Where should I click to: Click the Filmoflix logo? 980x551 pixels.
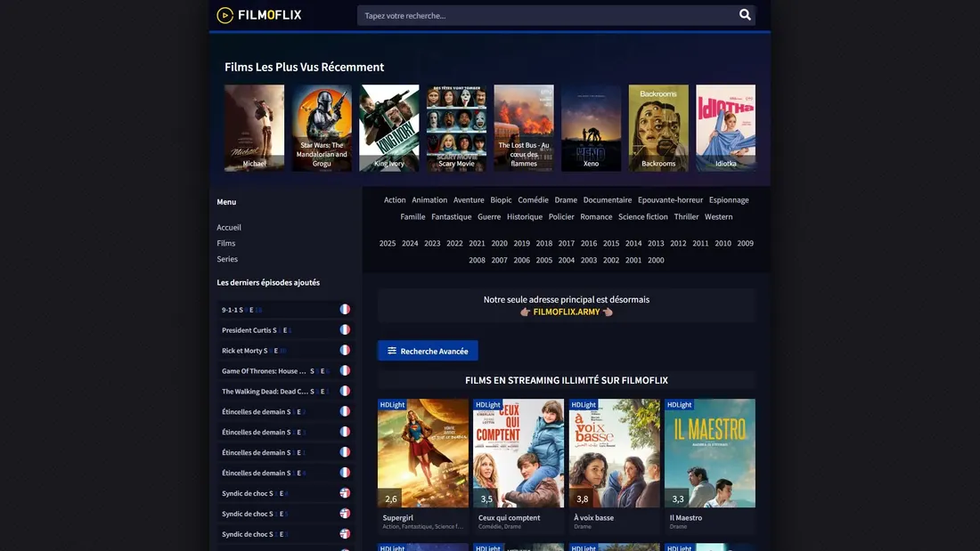258,15
